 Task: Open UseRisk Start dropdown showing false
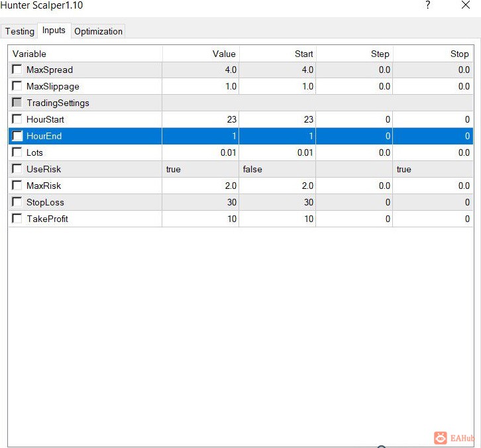coord(278,169)
